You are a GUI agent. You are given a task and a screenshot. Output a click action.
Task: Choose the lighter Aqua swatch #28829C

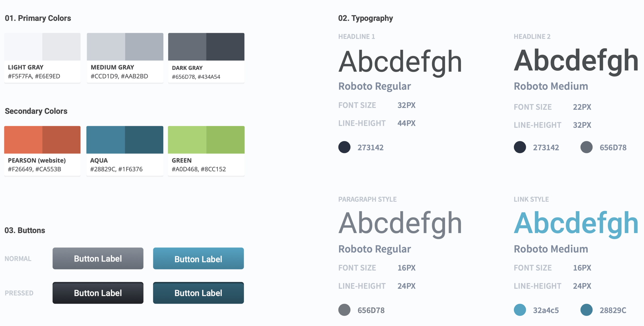coord(106,140)
